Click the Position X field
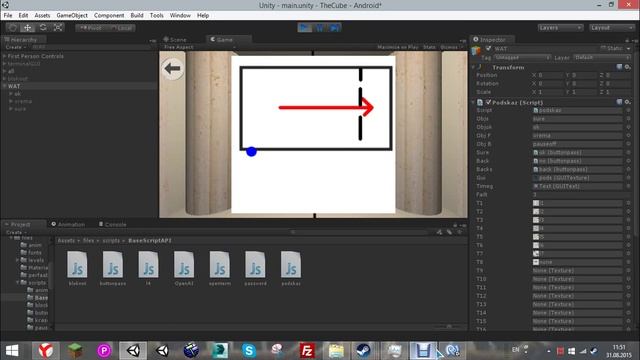The image size is (640, 360). (550, 75)
